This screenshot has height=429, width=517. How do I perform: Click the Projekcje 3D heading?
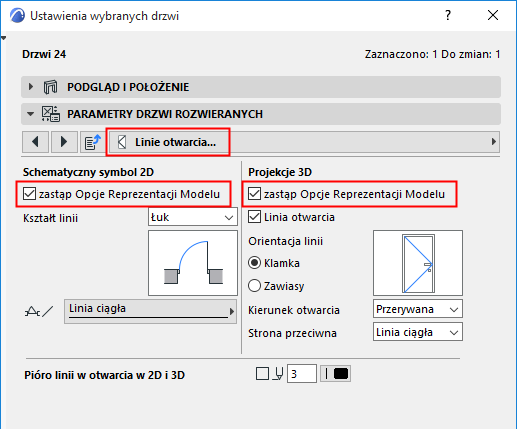pyautogui.click(x=280, y=172)
